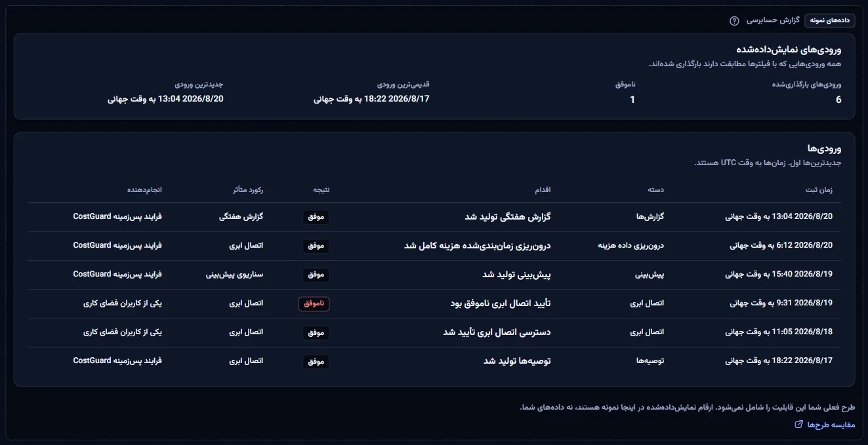Select the گزارش حسابرسی page title
The width and height of the screenshot is (868, 445).
point(773,20)
